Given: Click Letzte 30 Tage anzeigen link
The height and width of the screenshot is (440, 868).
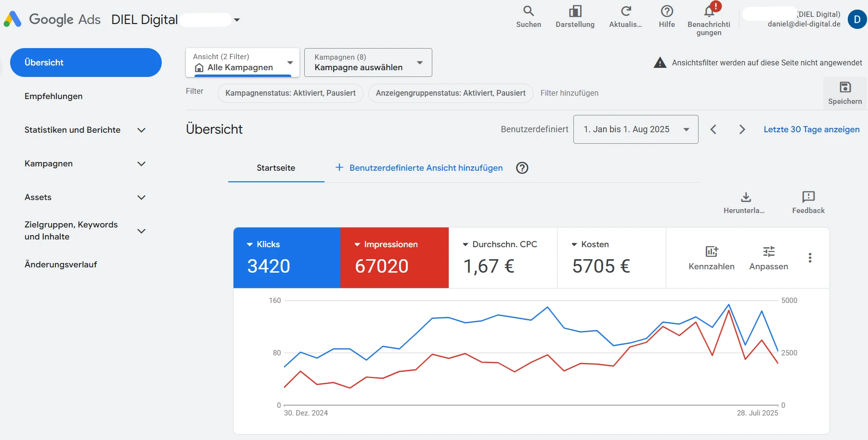Looking at the screenshot, I should click(812, 129).
